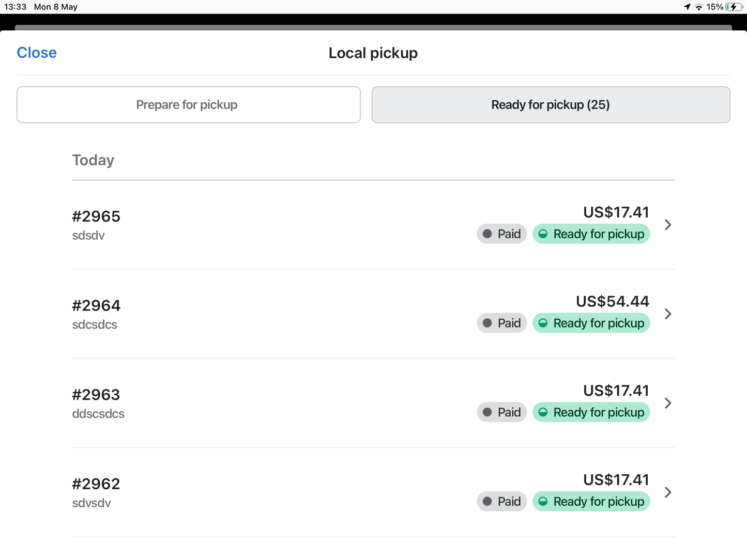Select the Ready for pickup (25) tab
Image resolution: width=747 pixels, height=560 pixels.
pyautogui.click(x=551, y=105)
